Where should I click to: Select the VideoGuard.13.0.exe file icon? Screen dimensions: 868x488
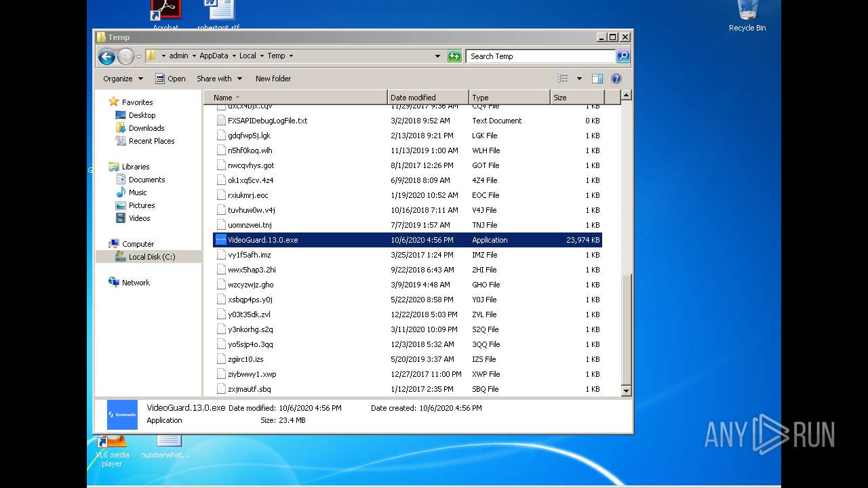click(220, 240)
